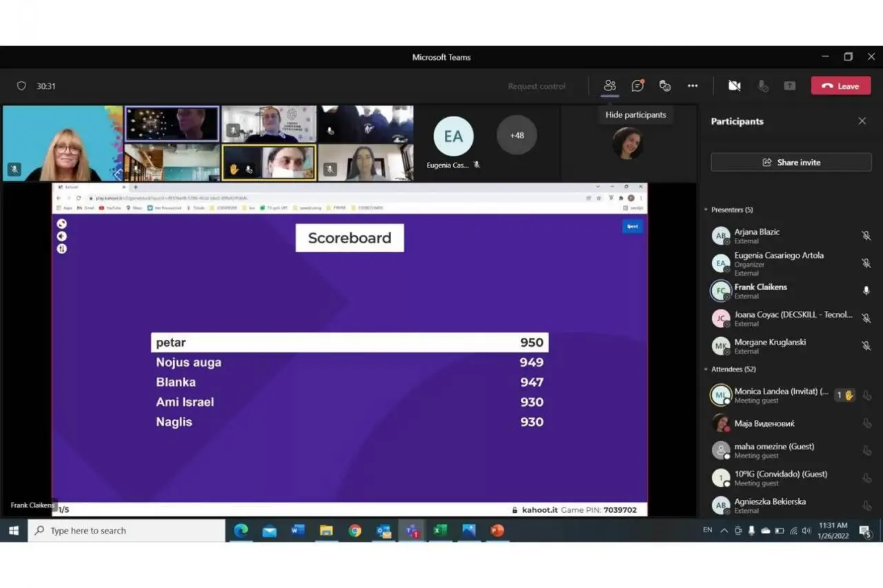Select Arjana Blazic in presenters list
This screenshot has height=588, width=883.
791,236
